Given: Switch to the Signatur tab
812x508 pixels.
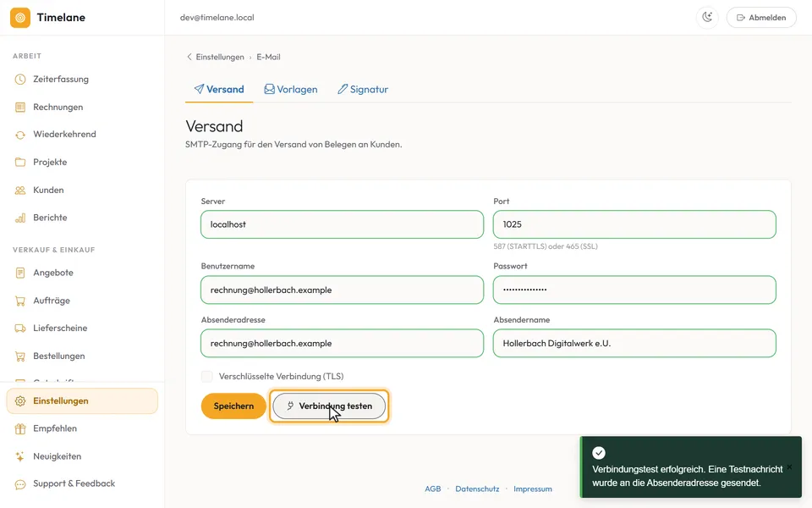Looking at the screenshot, I should tap(363, 89).
